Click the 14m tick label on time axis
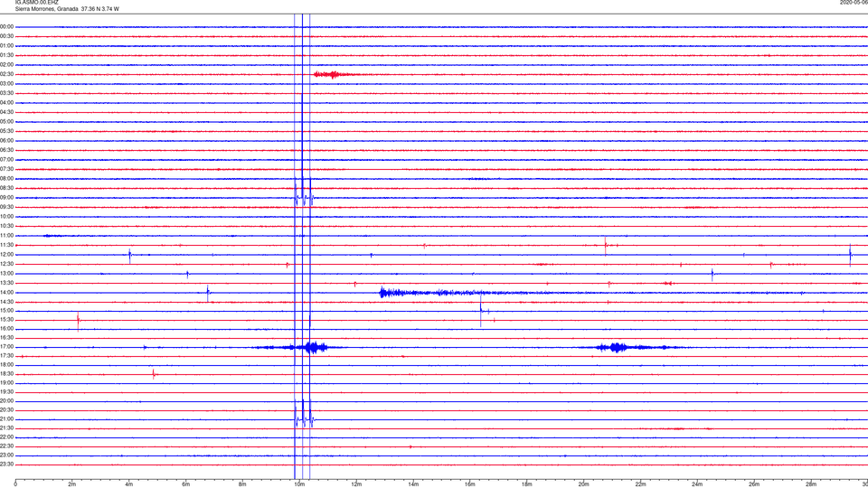 [x=413, y=484]
